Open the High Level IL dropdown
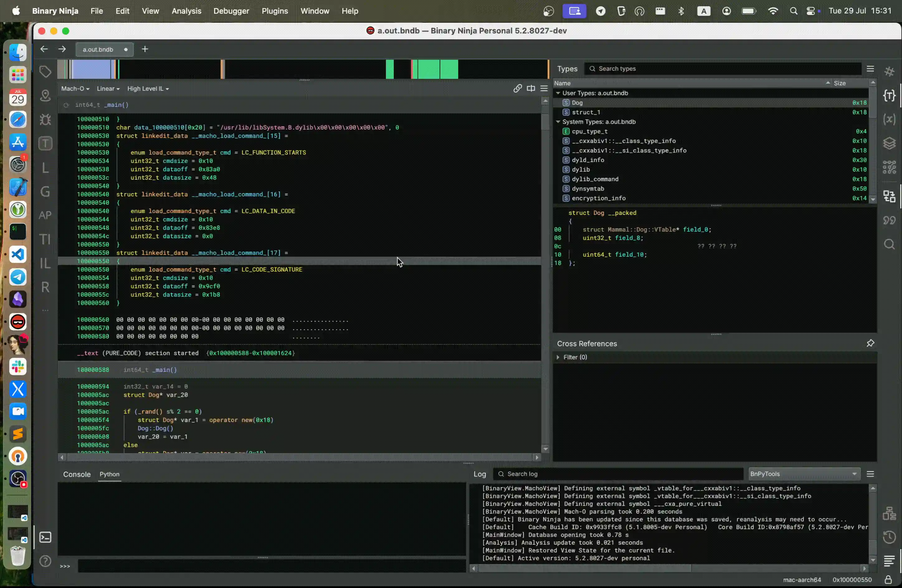 point(148,89)
